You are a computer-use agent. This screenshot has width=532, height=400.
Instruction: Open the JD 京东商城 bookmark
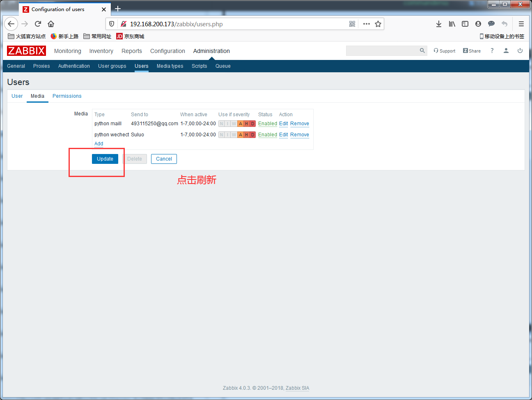(x=130, y=36)
